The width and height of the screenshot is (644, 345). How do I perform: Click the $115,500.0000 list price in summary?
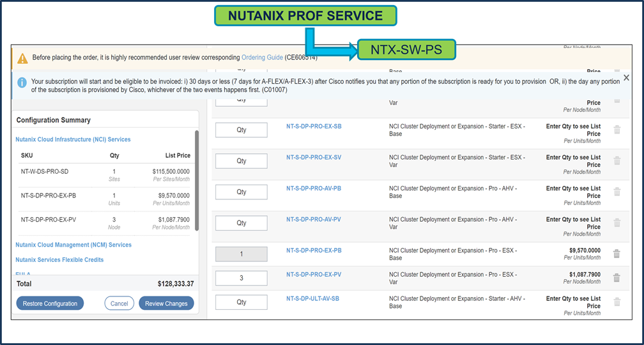point(172,172)
